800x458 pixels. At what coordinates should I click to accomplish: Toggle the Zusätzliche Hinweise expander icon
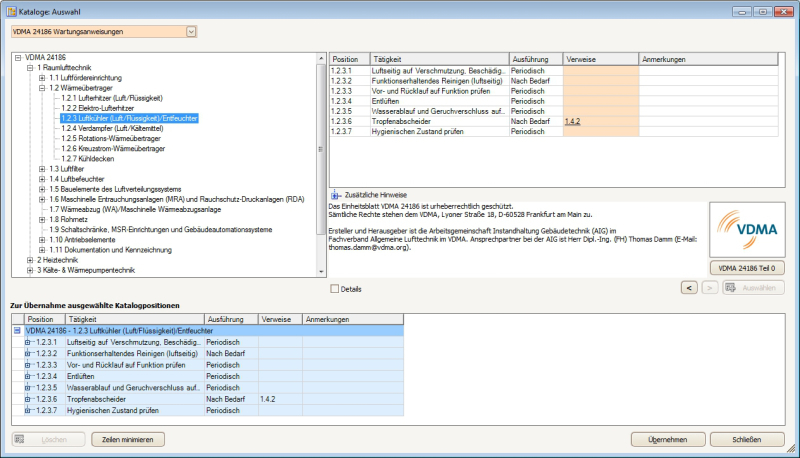(335, 195)
